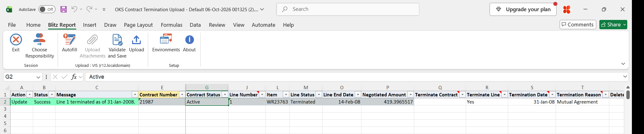Click Upgrade your plan button
644x134 pixels.
click(523, 9)
